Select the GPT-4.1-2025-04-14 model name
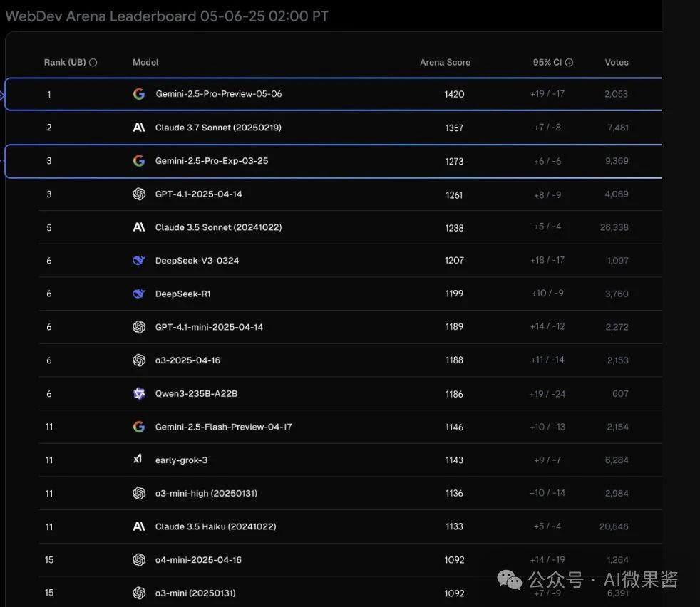 199,194
